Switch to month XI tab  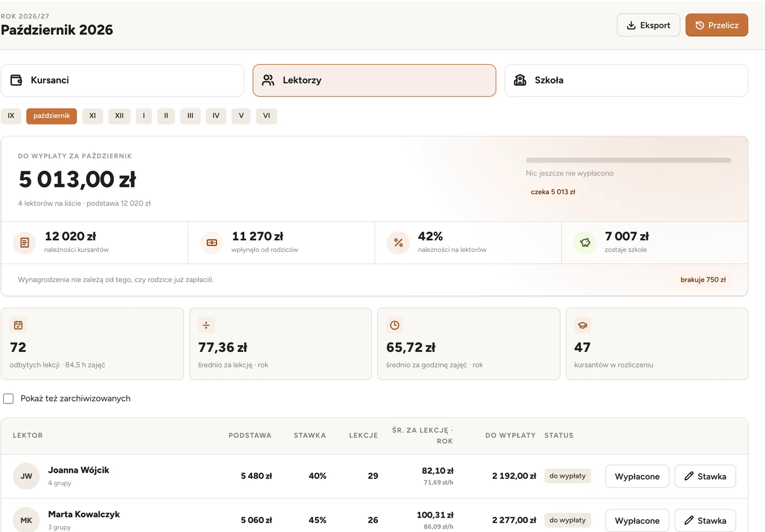point(93,116)
